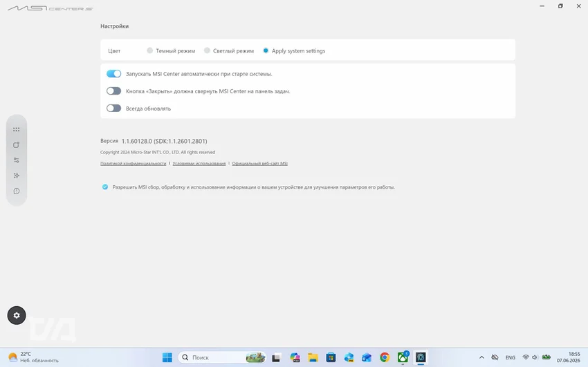Open the clock and date 18:55
The width and height of the screenshot is (588, 367).
click(x=568, y=357)
